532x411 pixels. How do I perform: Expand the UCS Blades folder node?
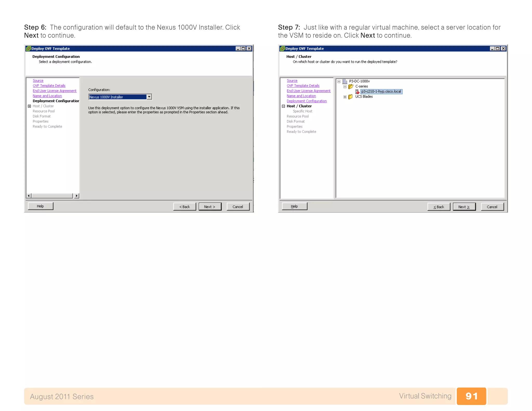point(345,97)
